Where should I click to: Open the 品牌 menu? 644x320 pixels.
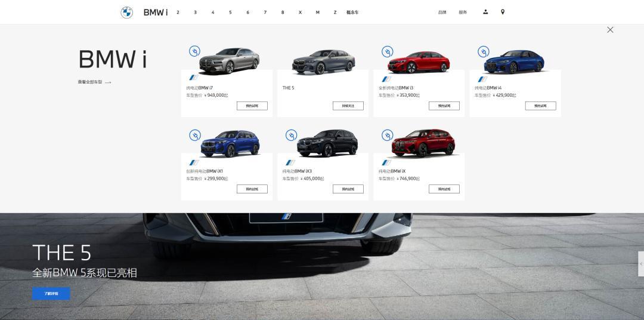[442, 13]
